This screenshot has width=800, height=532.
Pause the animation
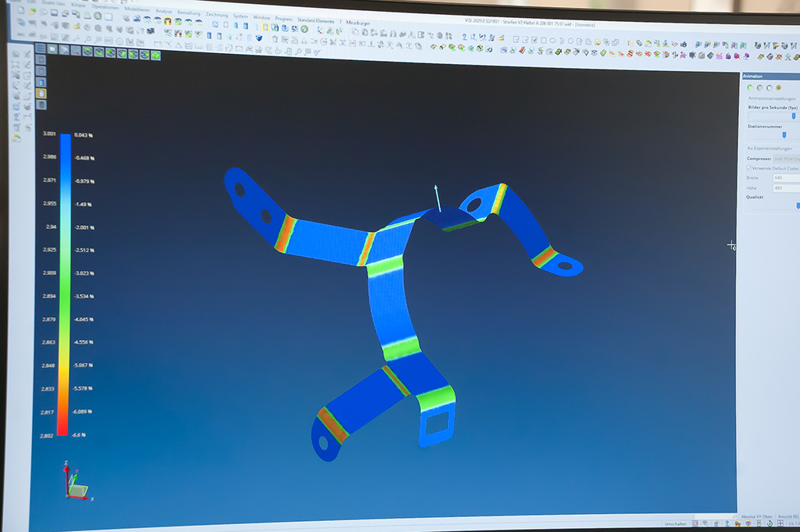(759, 87)
